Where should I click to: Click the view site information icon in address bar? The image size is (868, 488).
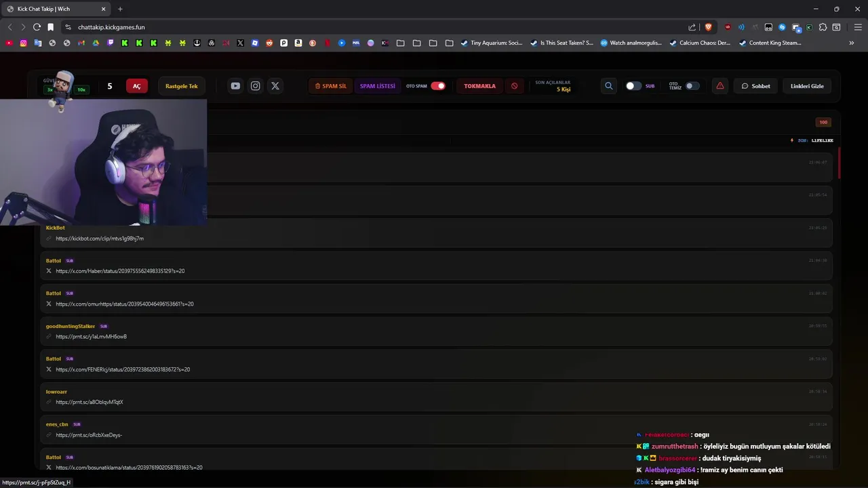(68, 27)
